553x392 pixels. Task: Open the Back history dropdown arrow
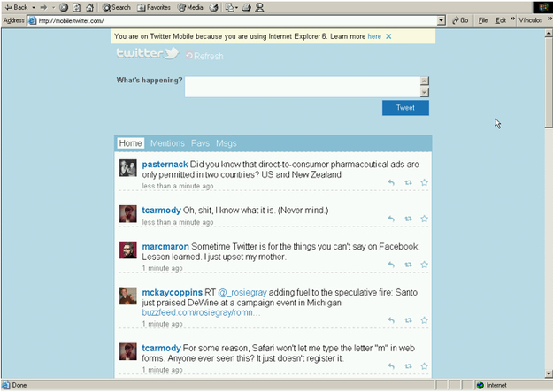(34, 7)
